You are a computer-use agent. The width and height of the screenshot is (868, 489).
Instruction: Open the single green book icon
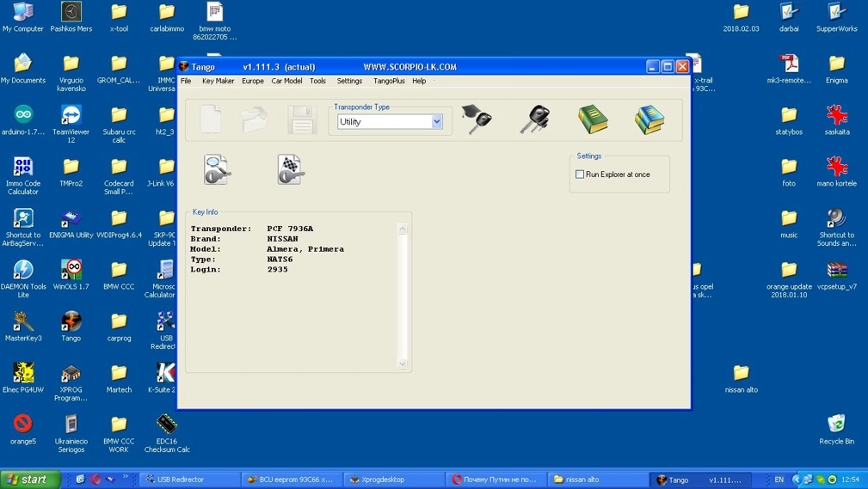click(593, 119)
